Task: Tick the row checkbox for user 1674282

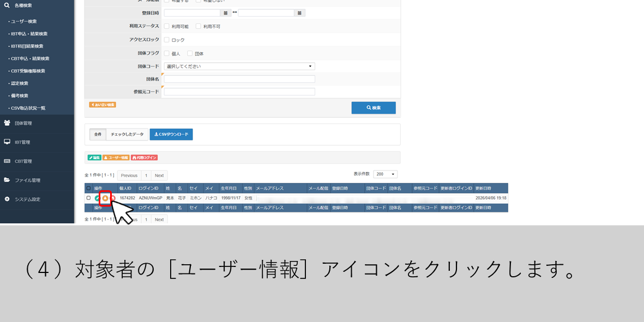Action: (x=88, y=198)
